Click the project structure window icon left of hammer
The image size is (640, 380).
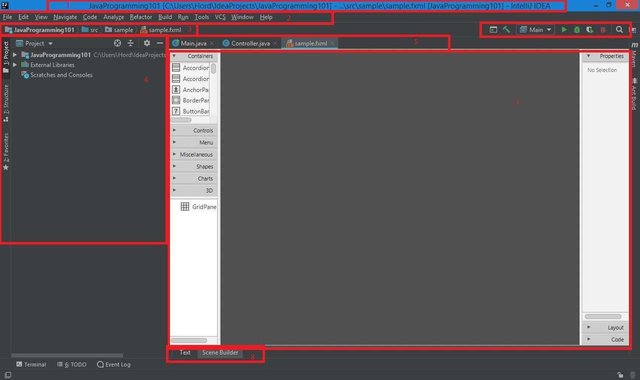tap(493, 30)
